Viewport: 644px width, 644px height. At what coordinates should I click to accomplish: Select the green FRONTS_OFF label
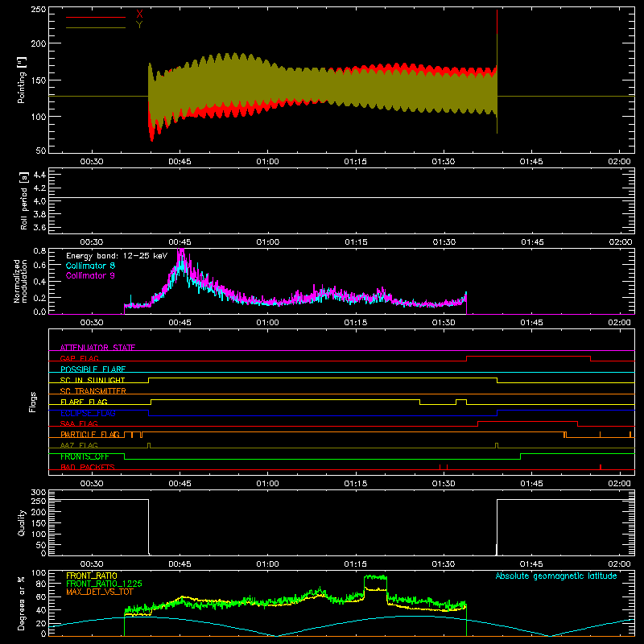tap(85, 456)
